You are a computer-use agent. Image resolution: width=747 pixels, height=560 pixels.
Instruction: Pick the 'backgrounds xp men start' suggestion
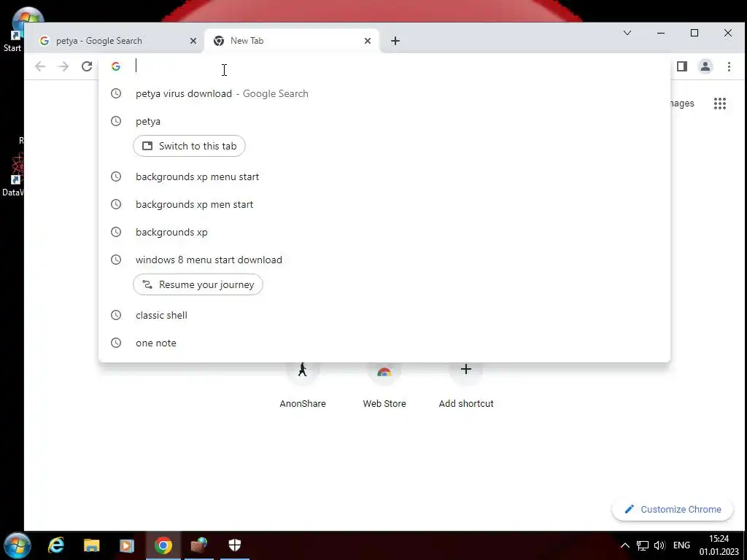[384, 204]
